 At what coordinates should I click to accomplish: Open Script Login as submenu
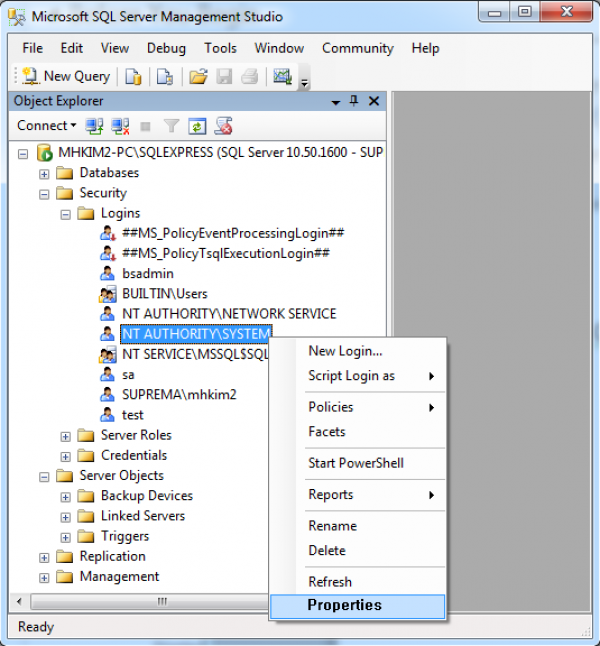[x=351, y=376]
